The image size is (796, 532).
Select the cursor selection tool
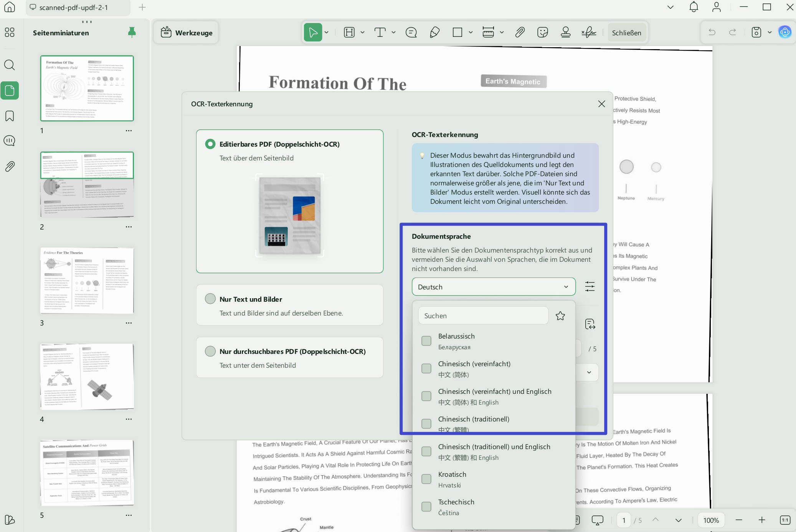313,33
